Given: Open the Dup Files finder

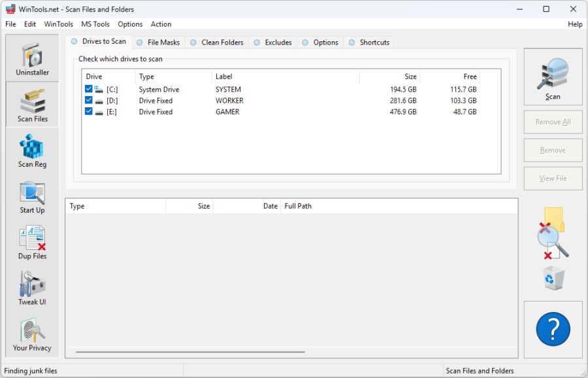Looking at the screenshot, I should (32, 242).
